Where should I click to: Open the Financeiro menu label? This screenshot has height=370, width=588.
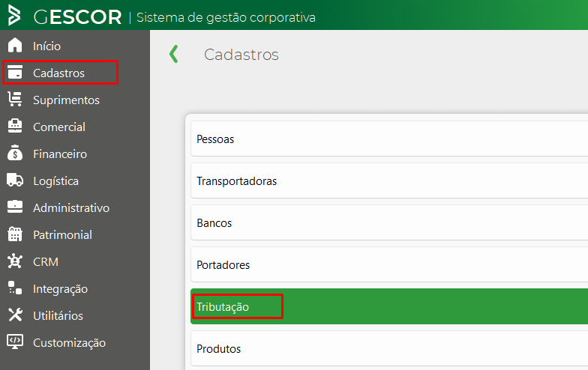point(60,154)
